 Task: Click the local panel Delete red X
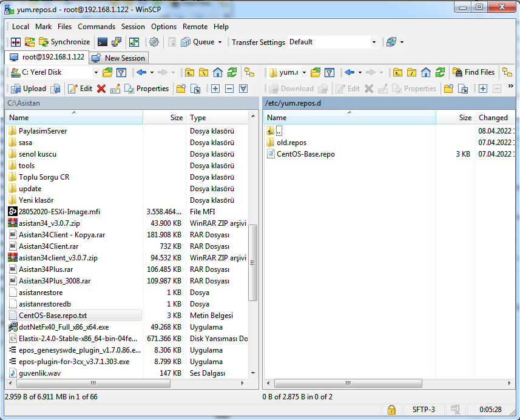point(101,89)
